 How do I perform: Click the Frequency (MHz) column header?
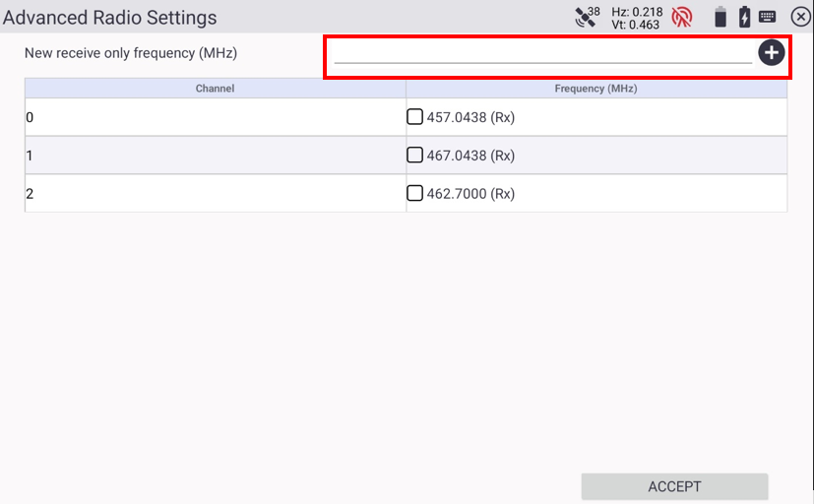point(595,89)
